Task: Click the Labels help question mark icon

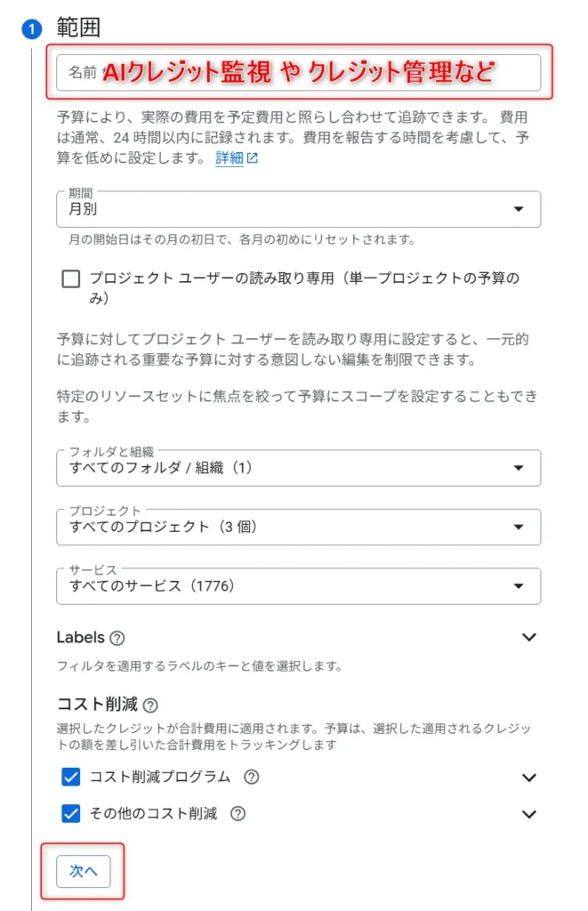Action: click(x=117, y=638)
